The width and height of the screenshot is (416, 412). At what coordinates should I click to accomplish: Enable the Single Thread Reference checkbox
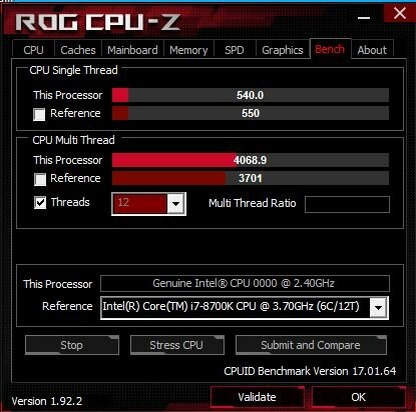point(39,114)
